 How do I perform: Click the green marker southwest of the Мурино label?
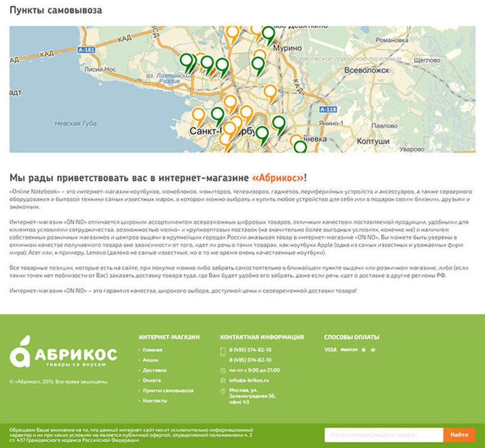258,66
